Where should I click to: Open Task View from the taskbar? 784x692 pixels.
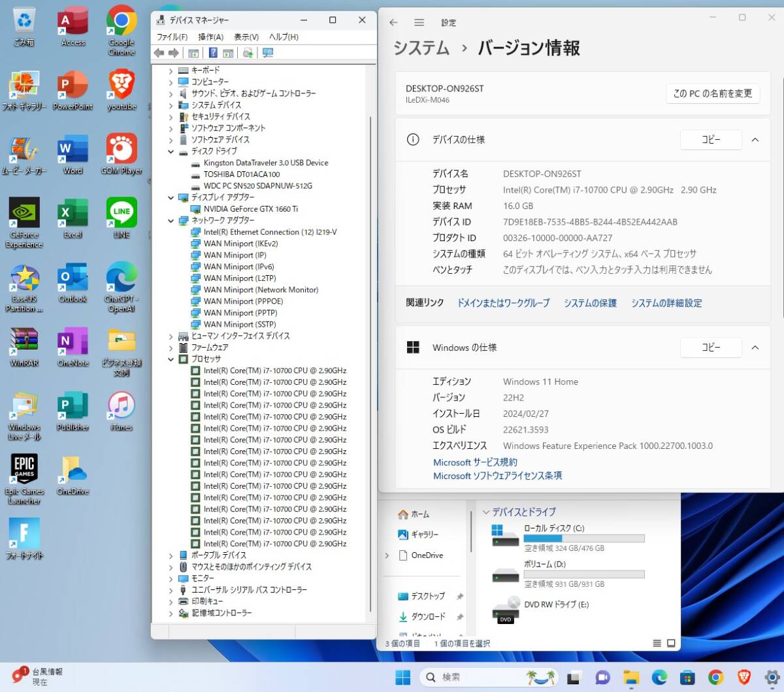(x=574, y=678)
